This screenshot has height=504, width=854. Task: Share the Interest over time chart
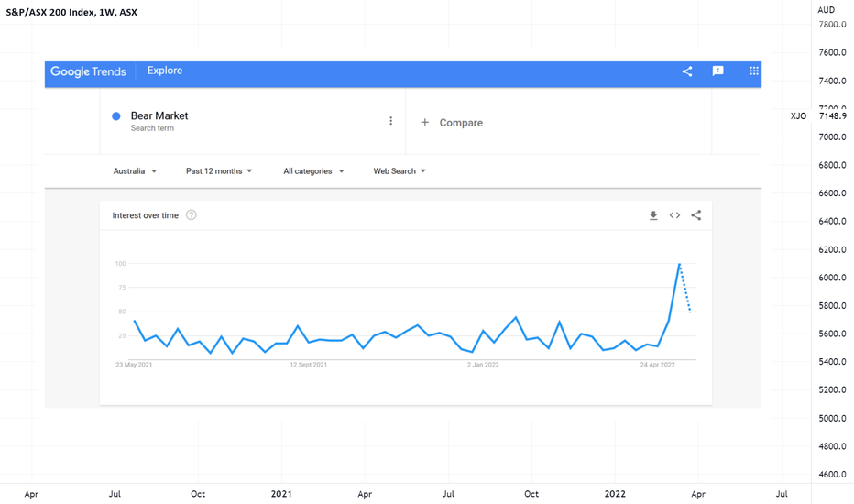(696, 215)
